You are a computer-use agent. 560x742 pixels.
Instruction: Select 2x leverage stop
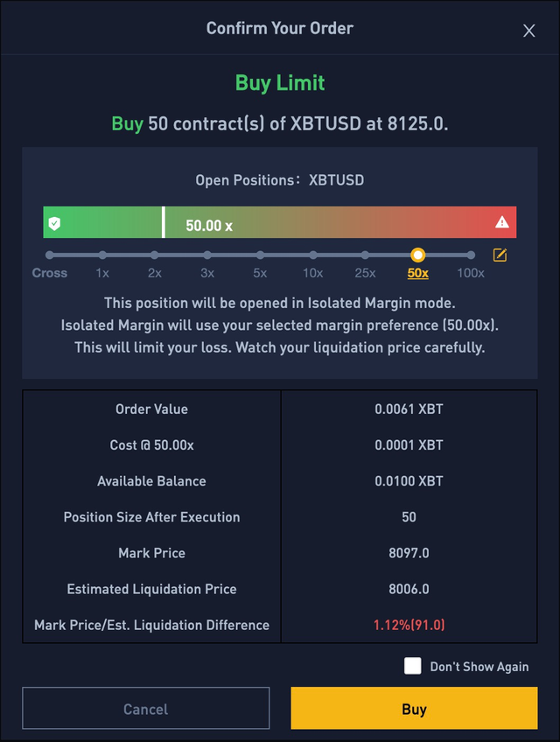coord(155,255)
